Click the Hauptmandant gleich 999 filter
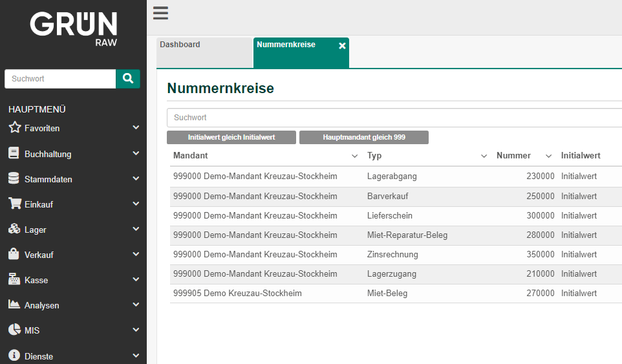The width and height of the screenshot is (622, 364). point(364,138)
